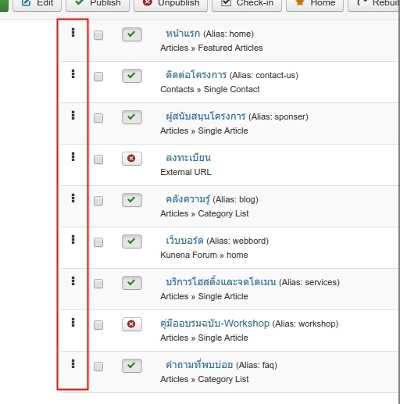The width and height of the screenshot is (400, 404).
Task: Publish the External URL menu item
Action: [132, 158]
